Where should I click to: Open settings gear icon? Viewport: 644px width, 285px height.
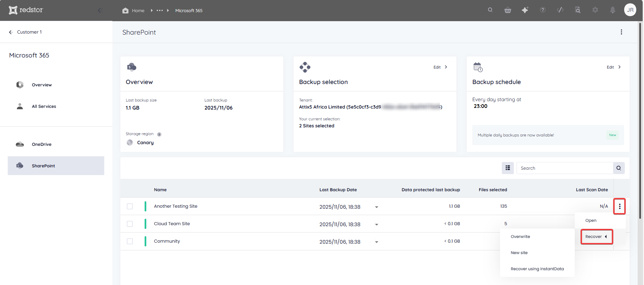click(x=595, y=10)
